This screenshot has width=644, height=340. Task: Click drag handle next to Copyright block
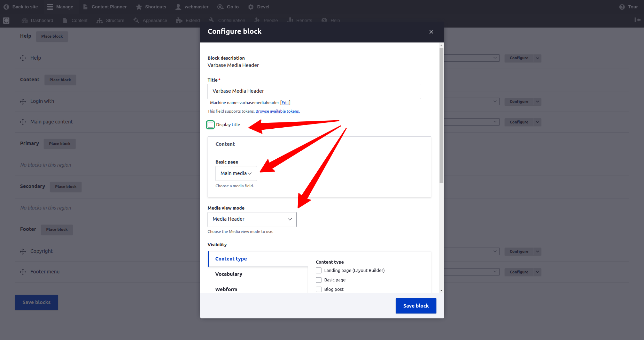pos(23,251)
